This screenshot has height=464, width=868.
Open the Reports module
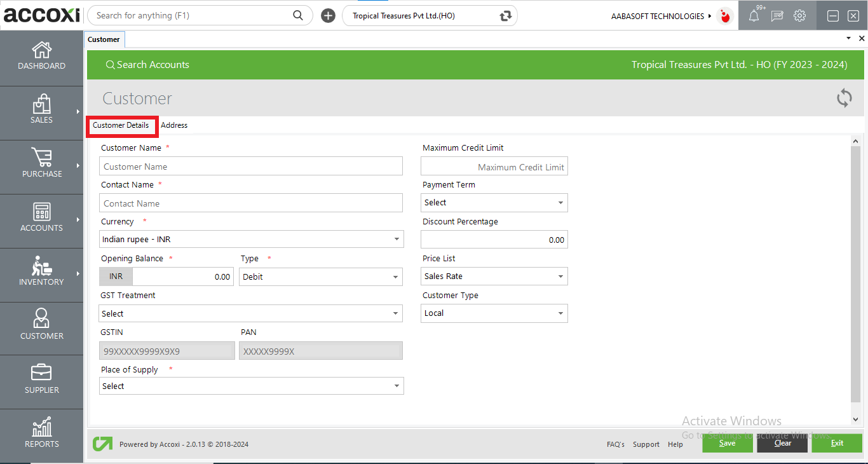[x=41, y=433]
